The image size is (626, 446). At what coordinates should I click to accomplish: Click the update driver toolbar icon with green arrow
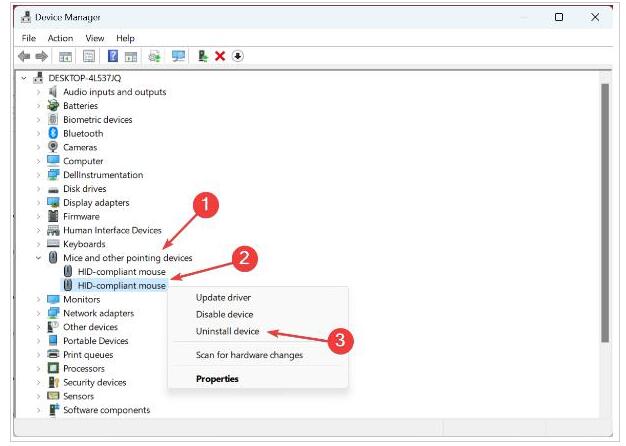[x=203, y=56]
